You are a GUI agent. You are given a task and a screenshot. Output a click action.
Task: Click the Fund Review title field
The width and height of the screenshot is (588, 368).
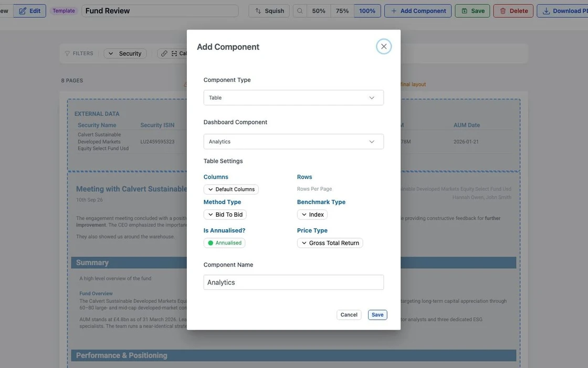pos(160,11)
